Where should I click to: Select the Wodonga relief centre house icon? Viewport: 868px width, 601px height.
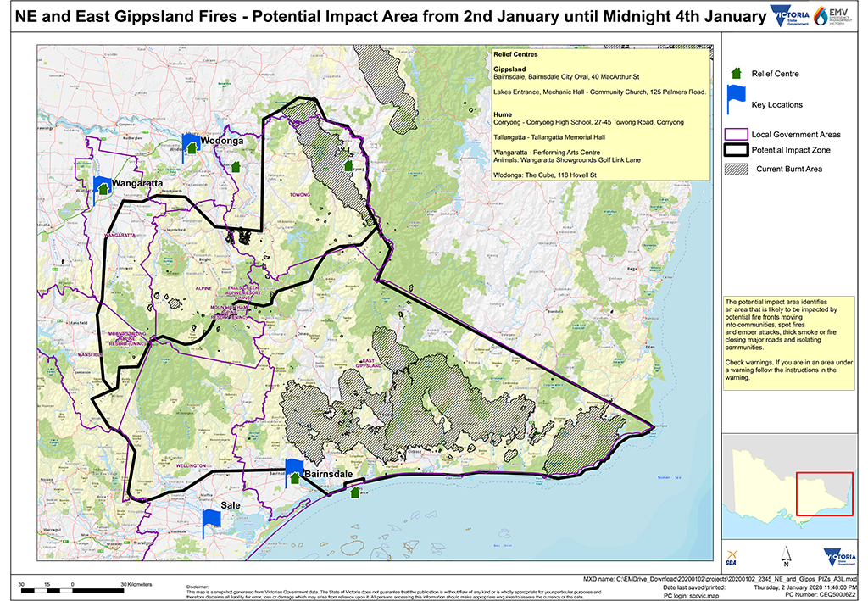coord(192,148)
